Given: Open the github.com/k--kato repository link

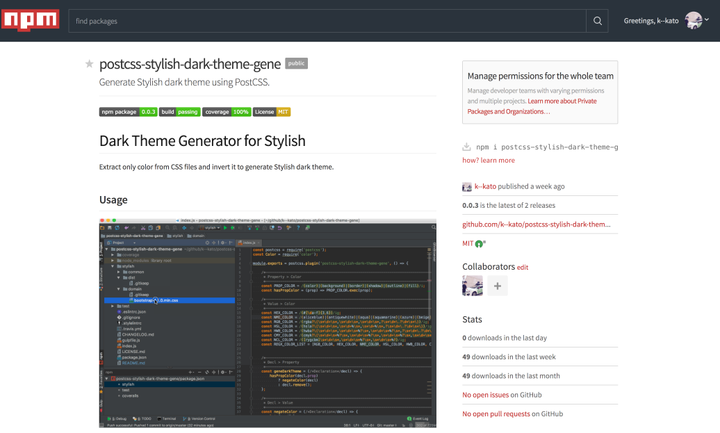Looking at the screenshot, I should [535, 224].
